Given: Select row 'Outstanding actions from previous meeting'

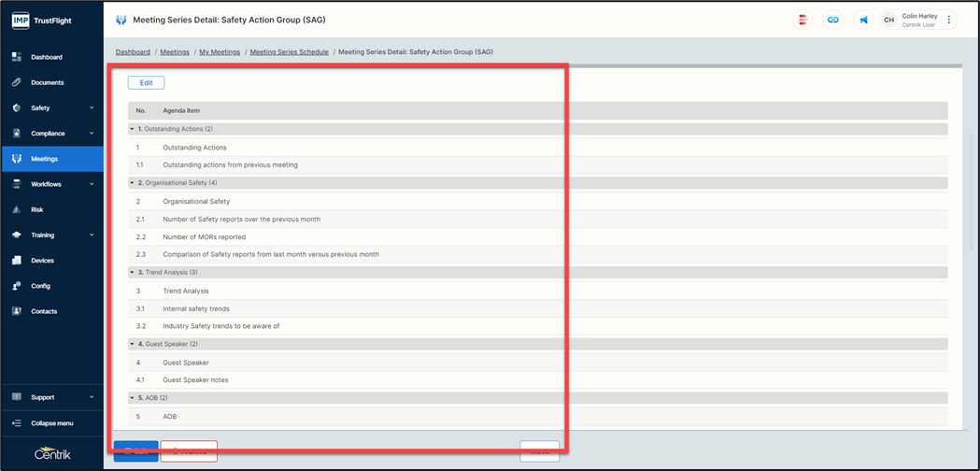Looking at the screenshot, I should [x=537, y=165].
